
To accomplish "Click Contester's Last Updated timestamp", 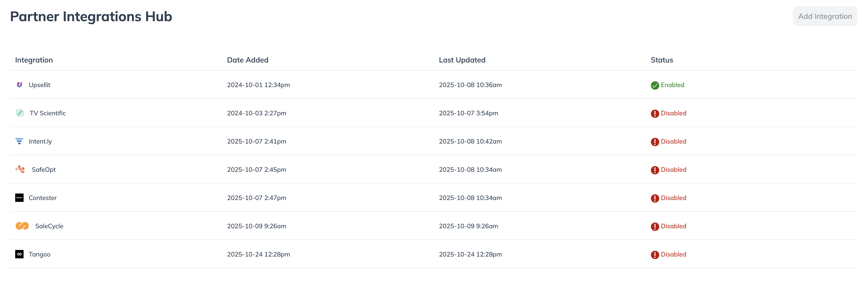I will pyautogui.click(x=470, y=198).
